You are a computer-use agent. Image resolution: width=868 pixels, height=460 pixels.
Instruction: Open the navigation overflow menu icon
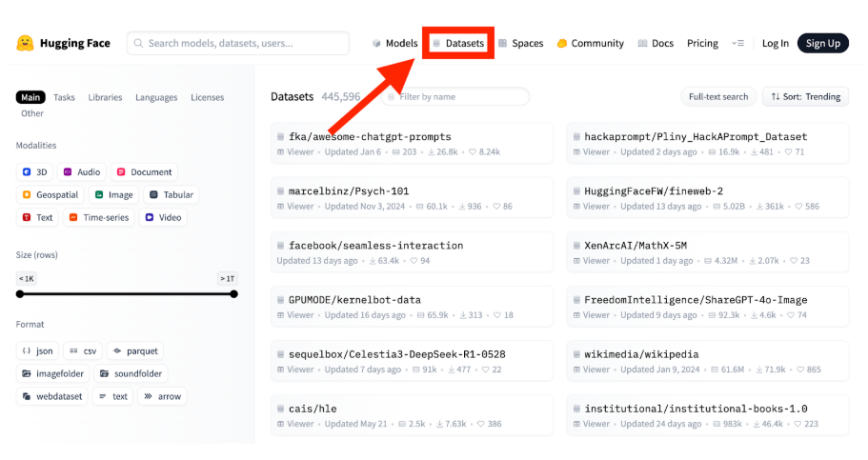point(737,43)
